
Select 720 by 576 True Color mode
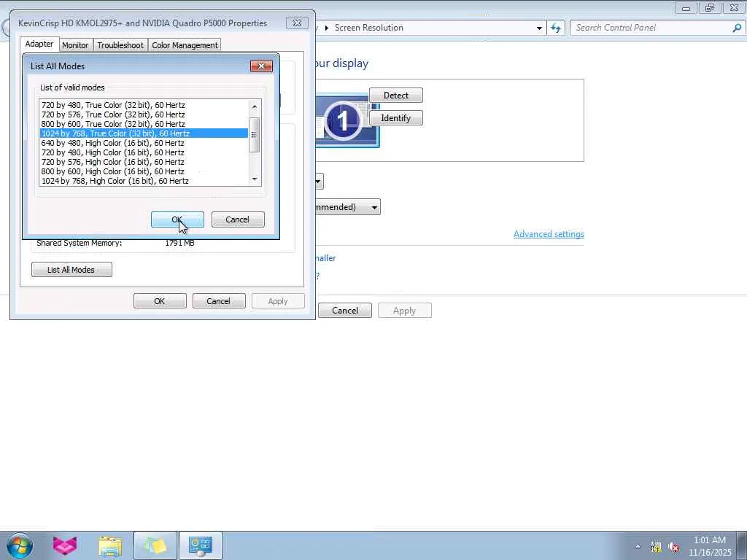[x=144, y=114]
